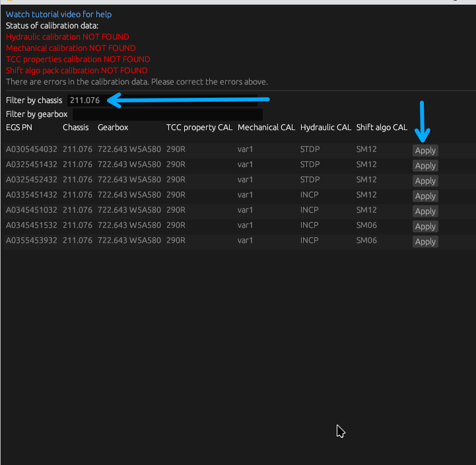
Task: Apply calibration for EGS PN A0325451432
Action: [425, 165]
